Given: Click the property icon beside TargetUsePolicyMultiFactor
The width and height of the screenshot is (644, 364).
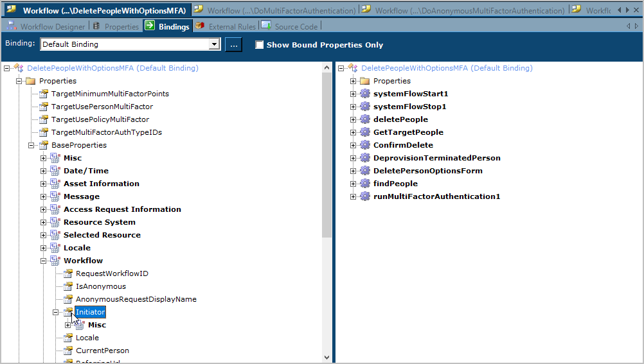Looking at the screenshot, I should click(x=44, y=119).
